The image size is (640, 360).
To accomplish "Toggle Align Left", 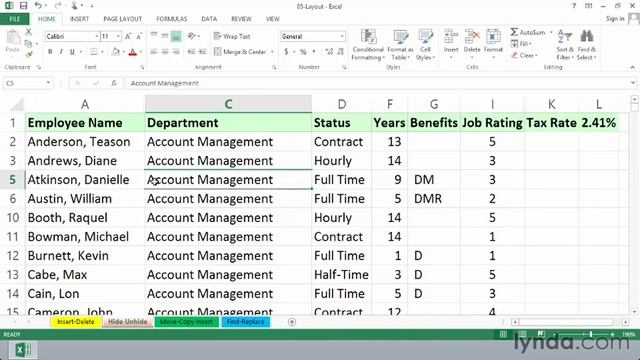I will pos(154,52).
